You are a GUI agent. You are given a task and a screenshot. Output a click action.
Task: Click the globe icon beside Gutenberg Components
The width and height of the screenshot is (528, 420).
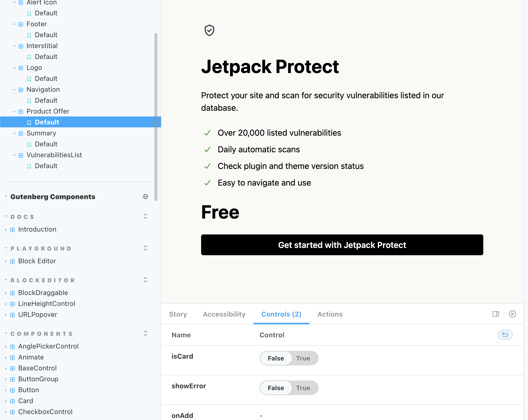tap(146, 196)
